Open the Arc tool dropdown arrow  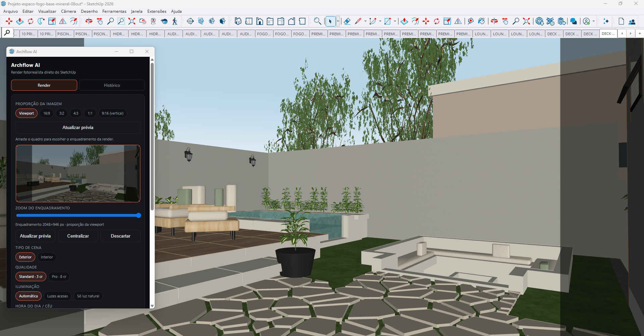[380, 21]
